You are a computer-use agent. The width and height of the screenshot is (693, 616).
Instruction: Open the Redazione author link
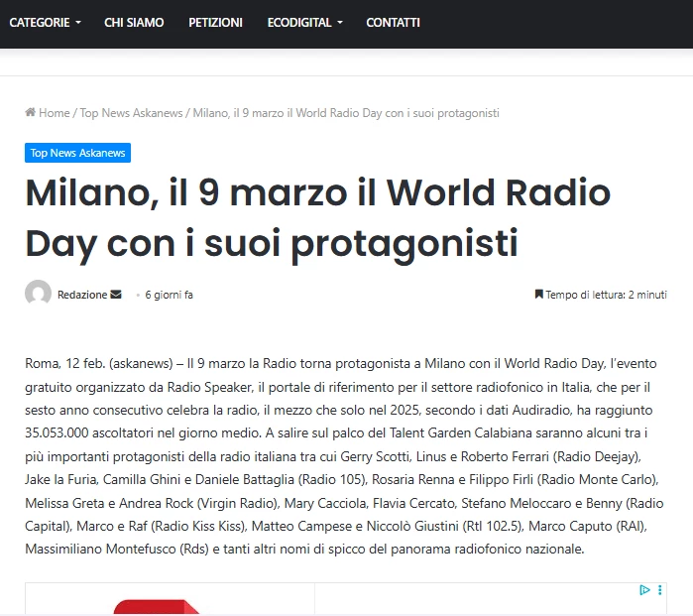tap(82, 295)
